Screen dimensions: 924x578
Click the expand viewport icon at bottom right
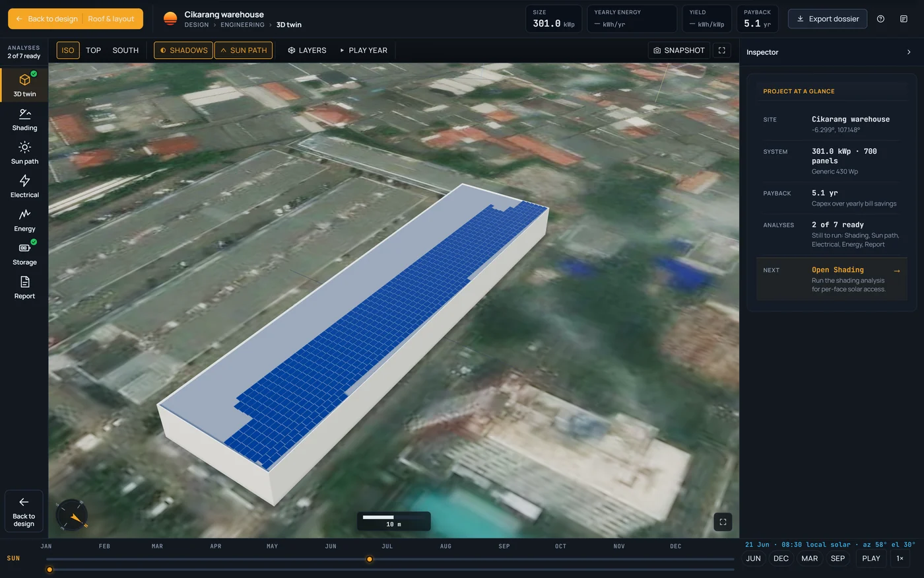723,522
